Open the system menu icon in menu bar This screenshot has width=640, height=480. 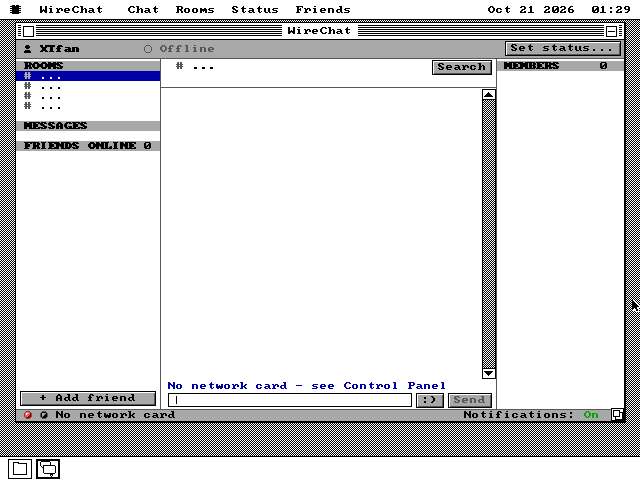(x=16, y=9)
